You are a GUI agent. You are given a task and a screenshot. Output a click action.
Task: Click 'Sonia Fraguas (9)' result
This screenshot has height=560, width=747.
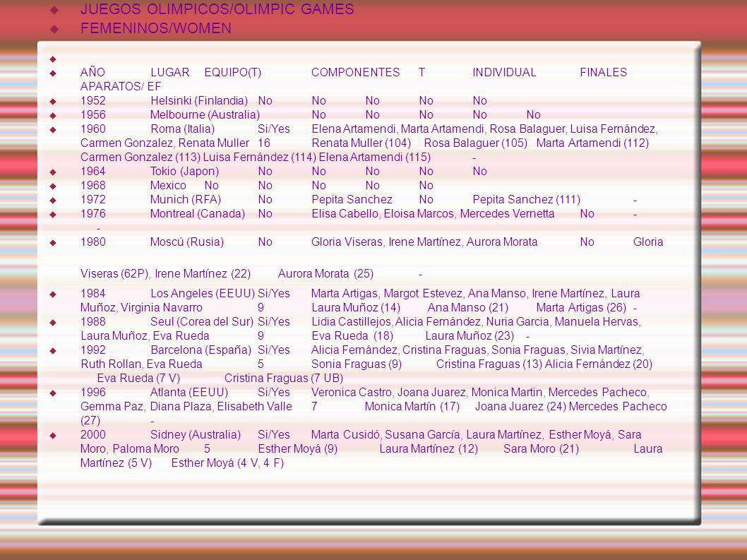coord(357,364)
